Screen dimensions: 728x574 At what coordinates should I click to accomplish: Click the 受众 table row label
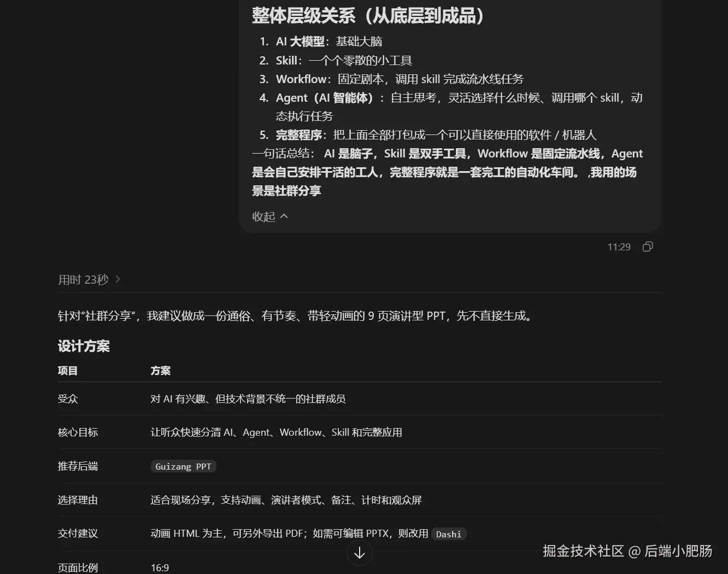click(68, 399)
